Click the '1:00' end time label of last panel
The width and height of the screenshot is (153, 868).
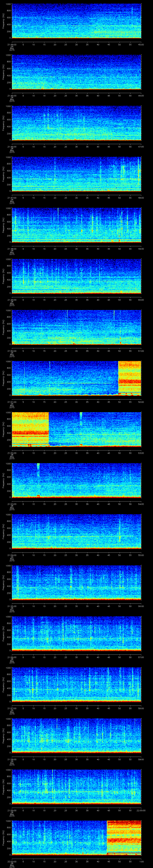tap(141, 861)
